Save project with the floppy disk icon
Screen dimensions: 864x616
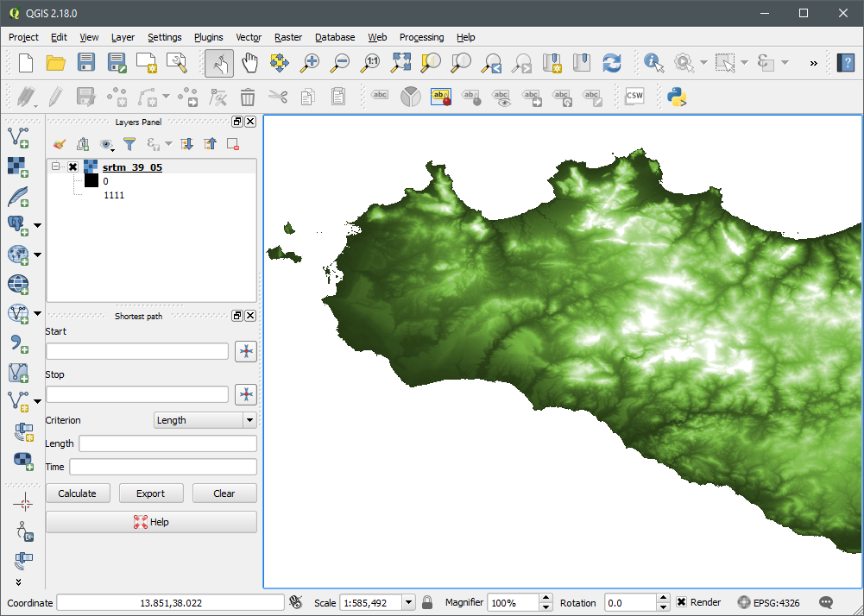(86, 63)
